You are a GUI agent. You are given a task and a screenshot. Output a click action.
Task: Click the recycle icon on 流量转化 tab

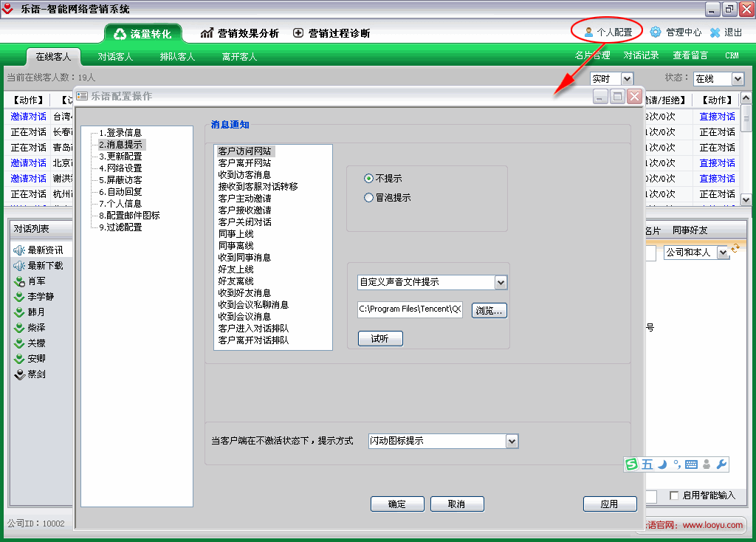(x=120, y=34)
